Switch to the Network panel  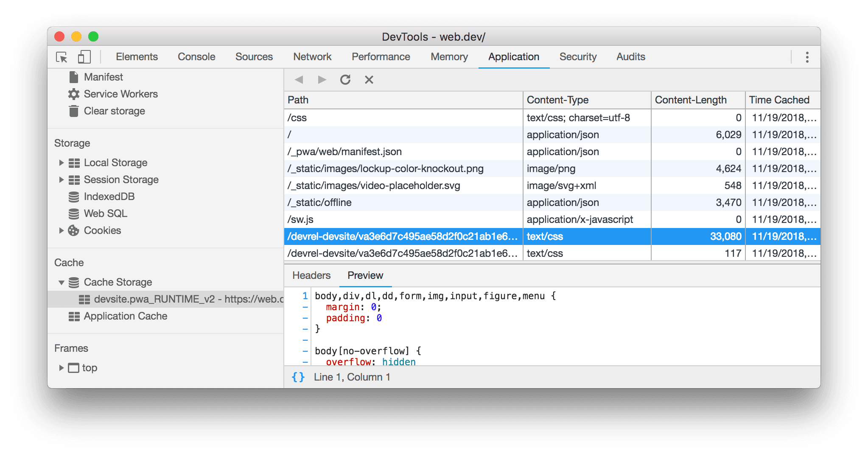pos(312,56)
